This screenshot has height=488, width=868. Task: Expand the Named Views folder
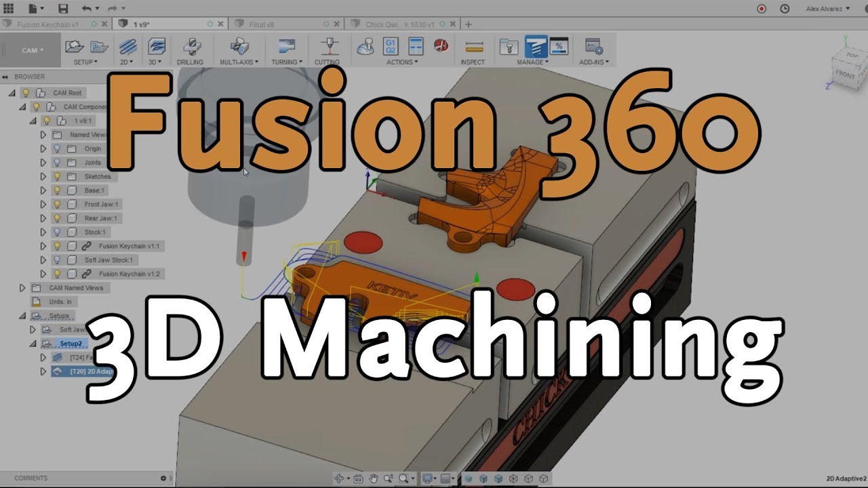(43, 135)
